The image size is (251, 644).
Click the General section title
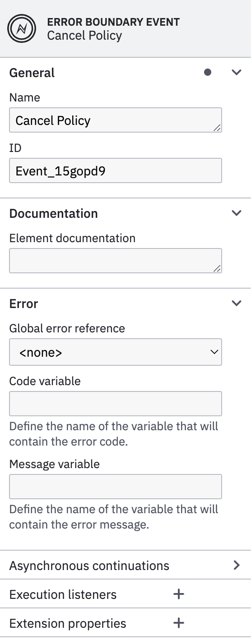pyautogui.click(x=32, y=73)
